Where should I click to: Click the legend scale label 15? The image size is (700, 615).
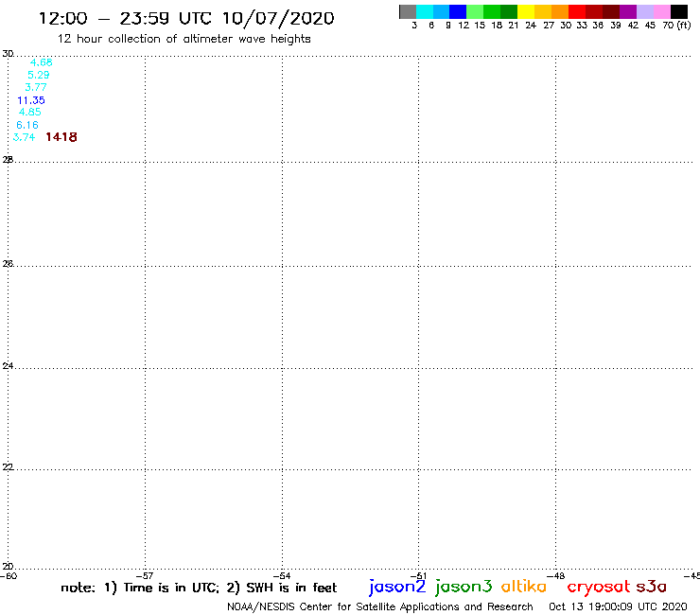click(480, 26)
